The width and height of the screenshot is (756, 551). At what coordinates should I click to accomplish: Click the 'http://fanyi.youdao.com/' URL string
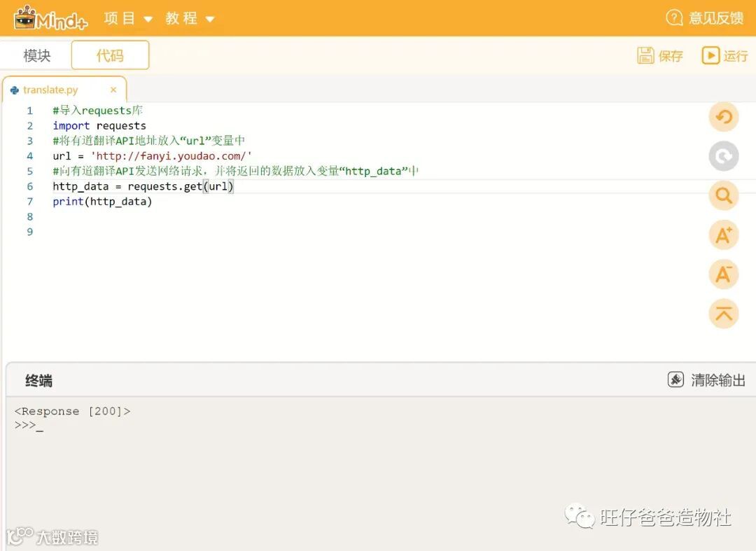point(171,156)
